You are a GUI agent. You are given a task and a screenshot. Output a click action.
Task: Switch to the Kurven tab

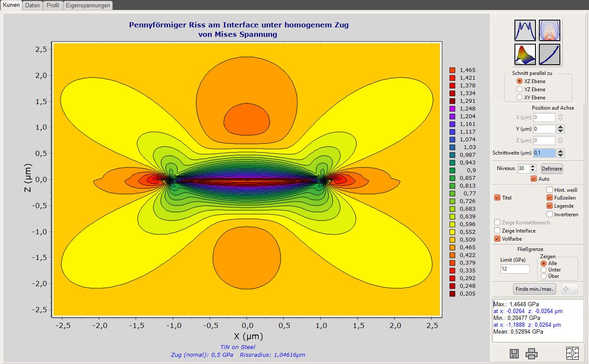11,5
